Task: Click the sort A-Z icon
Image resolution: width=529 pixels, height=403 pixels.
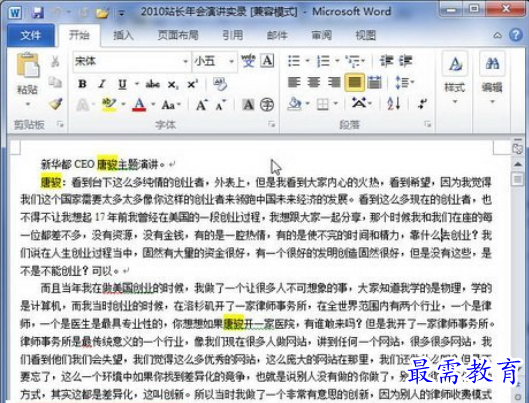Action: (394, 103)
